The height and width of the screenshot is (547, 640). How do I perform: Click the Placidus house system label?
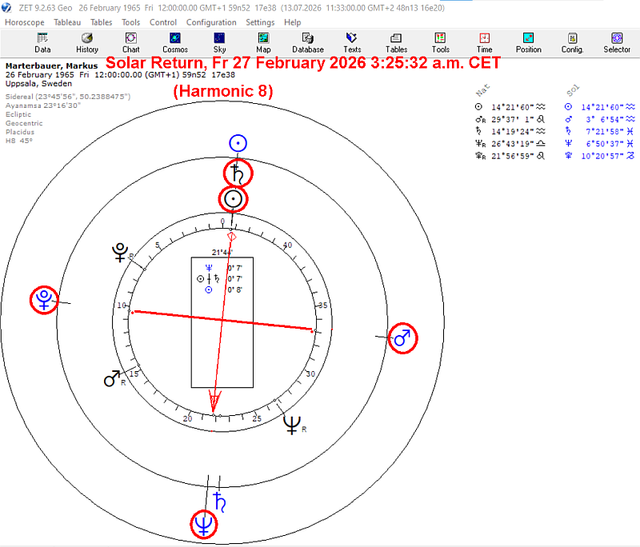click(x=20, y=132)
